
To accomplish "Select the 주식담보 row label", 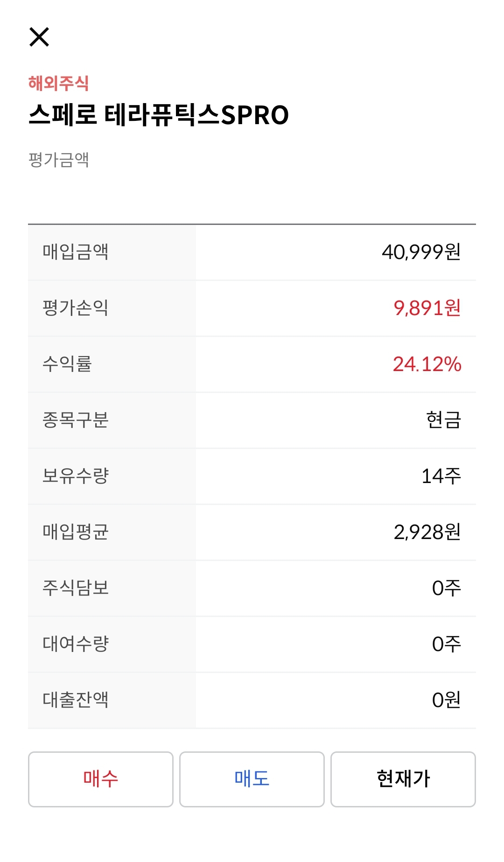I will click(x=76, y=588).
